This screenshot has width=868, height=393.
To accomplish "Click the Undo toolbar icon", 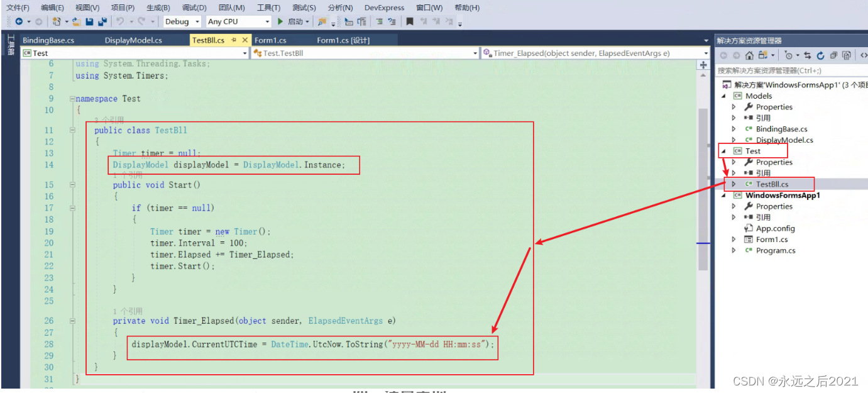I will 120,21.
